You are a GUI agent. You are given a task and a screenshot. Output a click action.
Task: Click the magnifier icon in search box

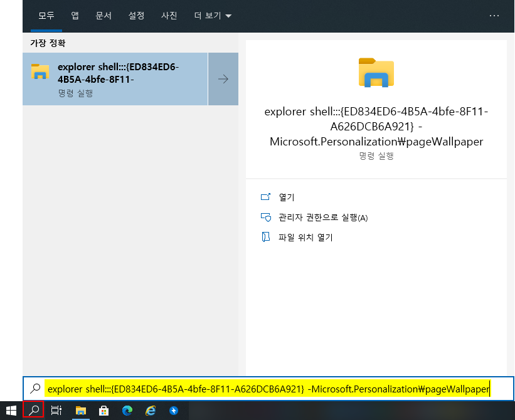point(35,389)
